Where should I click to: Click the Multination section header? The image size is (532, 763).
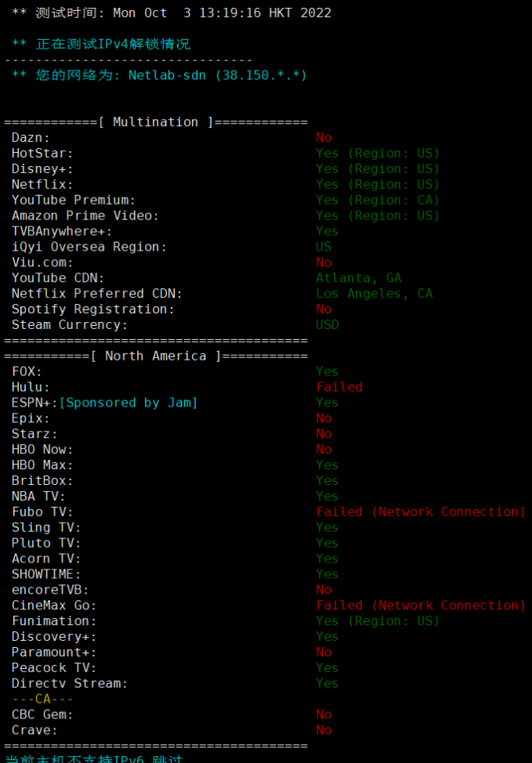pos(156,122)
